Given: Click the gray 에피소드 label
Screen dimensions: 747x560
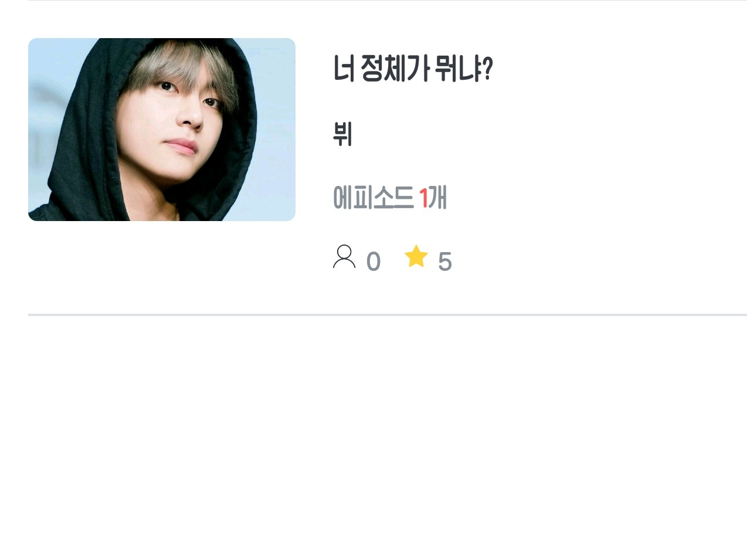Looking at the screenshot, I should coord(373,197).
